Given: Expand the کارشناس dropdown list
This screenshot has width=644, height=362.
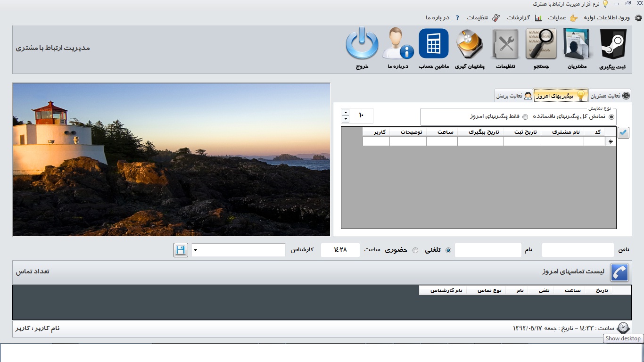Looking at the screenshot, I should coord(195,250).
